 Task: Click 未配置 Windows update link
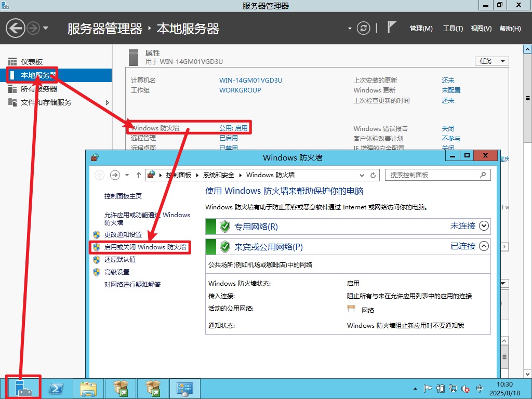coord(451,90)
